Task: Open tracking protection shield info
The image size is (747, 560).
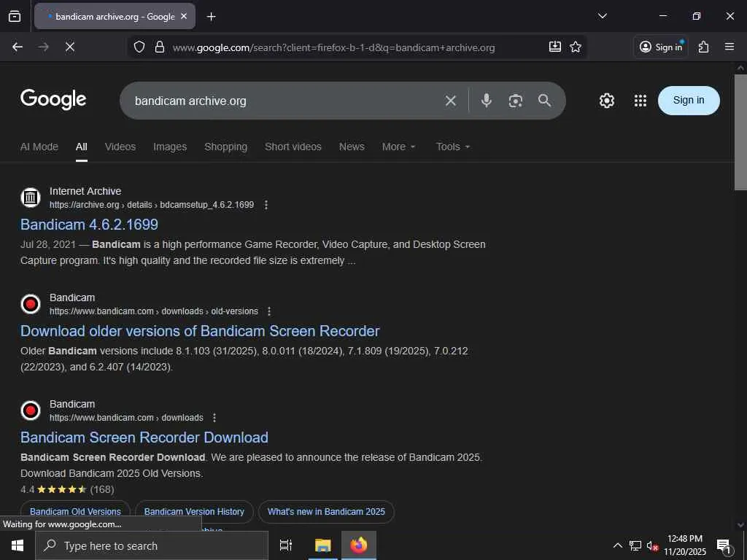Action: coord(139,47)
